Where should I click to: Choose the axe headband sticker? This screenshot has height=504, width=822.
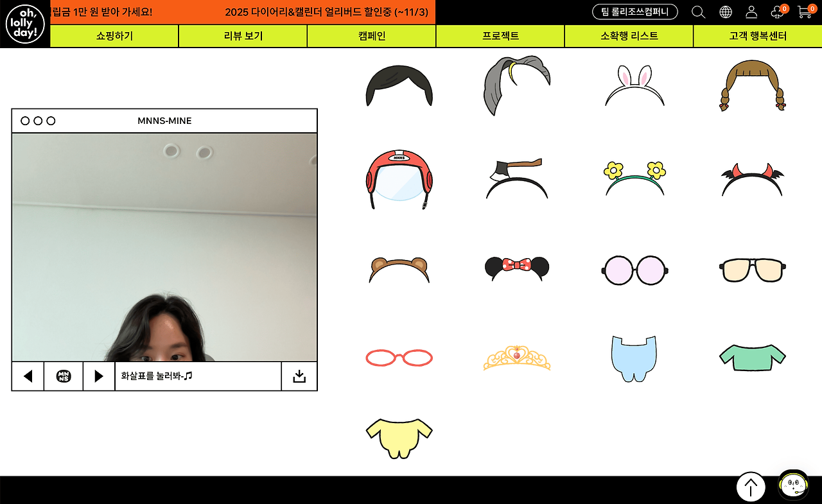click(517, 178)
